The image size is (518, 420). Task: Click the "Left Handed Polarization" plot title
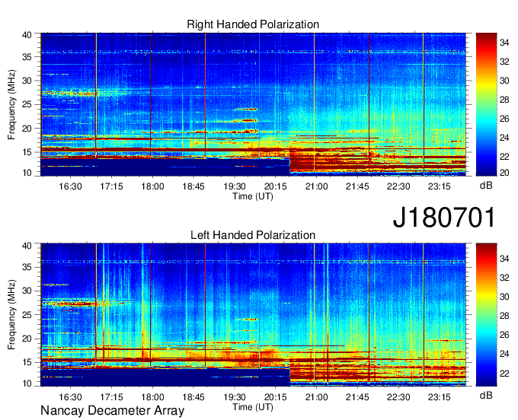[x=253, y=235]
